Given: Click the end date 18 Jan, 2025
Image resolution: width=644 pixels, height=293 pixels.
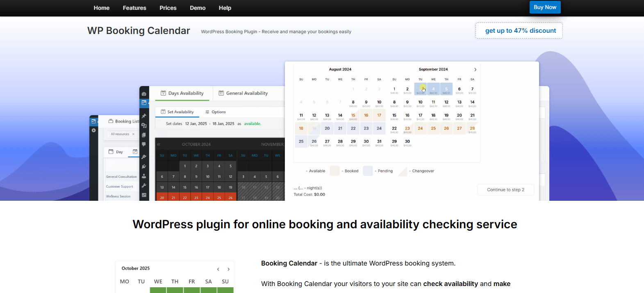Looking at the screenshot, I should click(223, 124).
